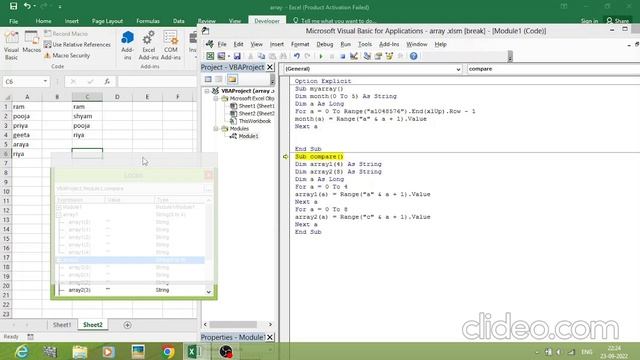The image size is (640, 360).
Task: Click the Excel undo icon in title bar
Action: [x=27, y=6]
